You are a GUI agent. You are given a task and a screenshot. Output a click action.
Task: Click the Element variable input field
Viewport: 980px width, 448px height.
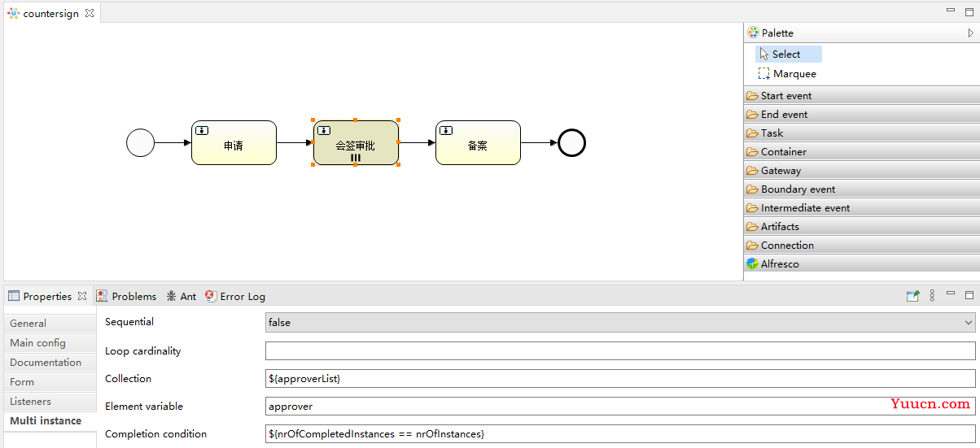620,406
